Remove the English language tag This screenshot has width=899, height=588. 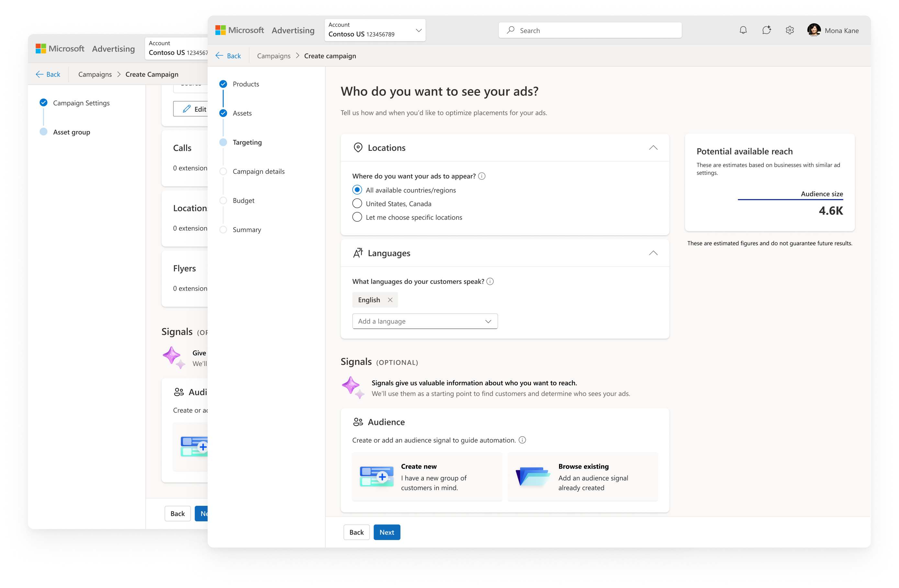point(390,300)
